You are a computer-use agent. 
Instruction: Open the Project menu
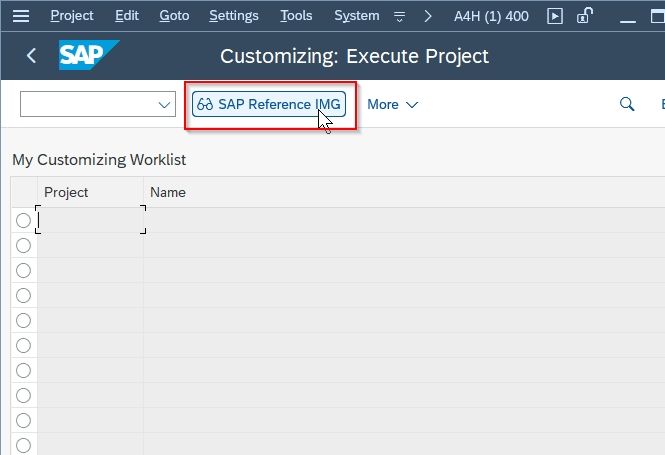(72, 16)
